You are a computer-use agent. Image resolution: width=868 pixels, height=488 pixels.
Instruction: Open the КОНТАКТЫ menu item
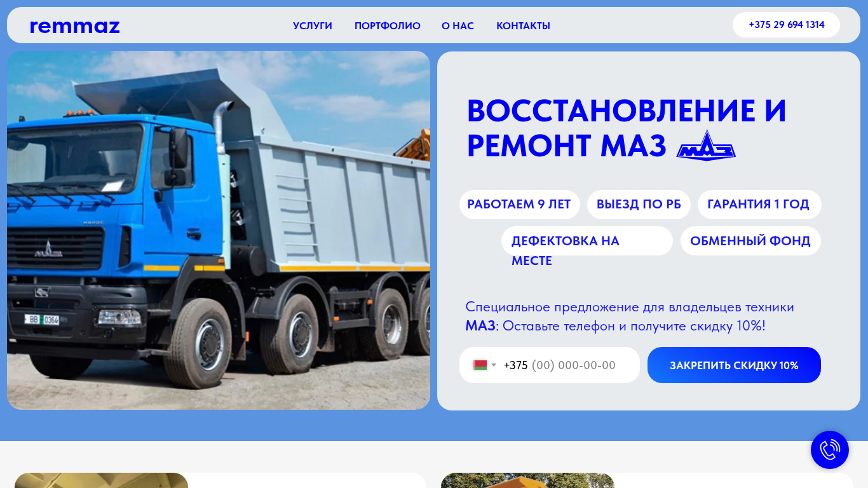523,26
